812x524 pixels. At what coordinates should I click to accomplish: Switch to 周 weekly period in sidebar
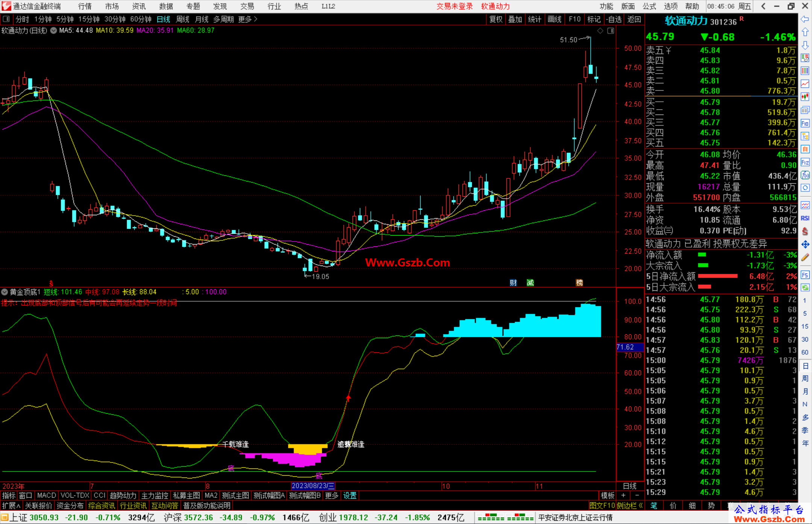(805, 378)
